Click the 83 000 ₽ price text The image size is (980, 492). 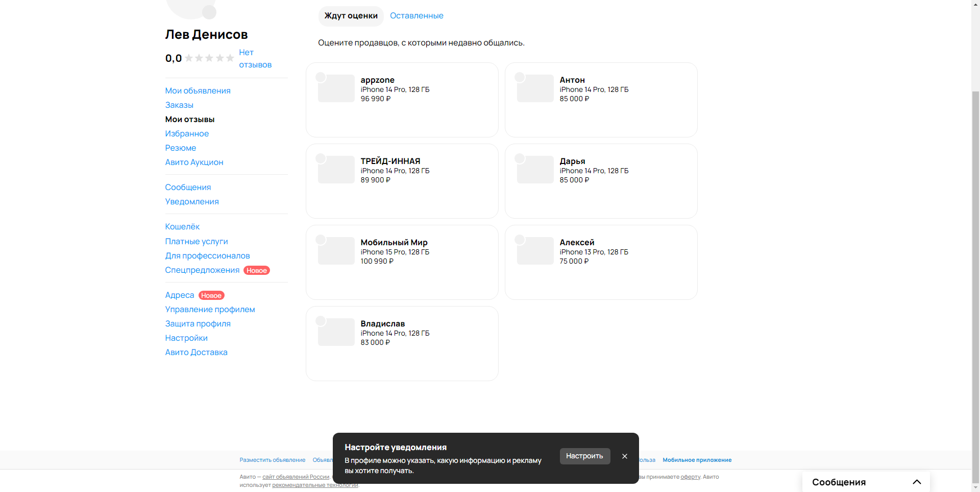point(375,342)
